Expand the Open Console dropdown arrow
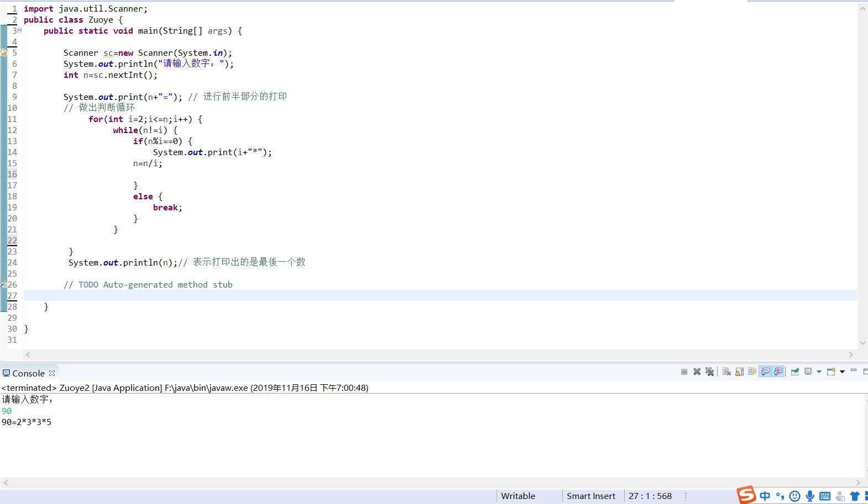This screenshot has width=868, height=504. coord(842,372)
